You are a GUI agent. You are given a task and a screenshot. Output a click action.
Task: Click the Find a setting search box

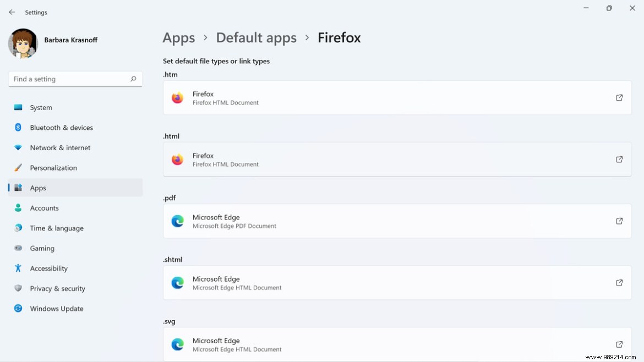(66, 79)
